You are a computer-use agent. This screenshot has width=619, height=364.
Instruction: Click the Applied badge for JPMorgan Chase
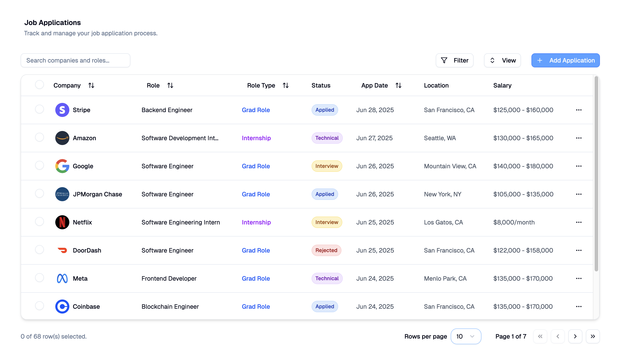(325, 194)
